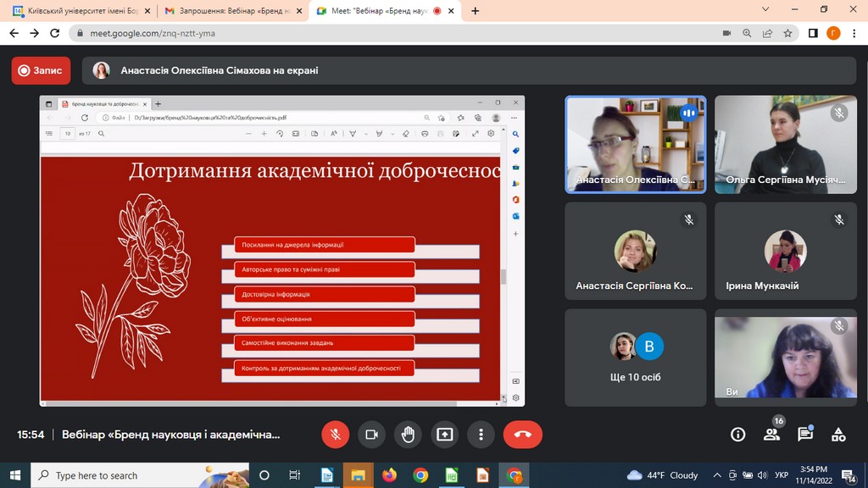Screen dimensions: 868x488
Task: Reload the Meet page
Action: pos(55,33)
